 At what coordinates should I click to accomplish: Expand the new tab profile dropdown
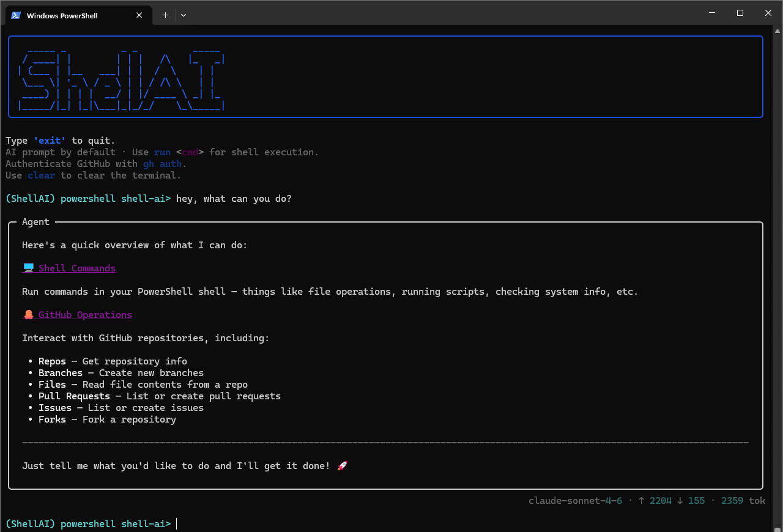click(x=184, y=15)
